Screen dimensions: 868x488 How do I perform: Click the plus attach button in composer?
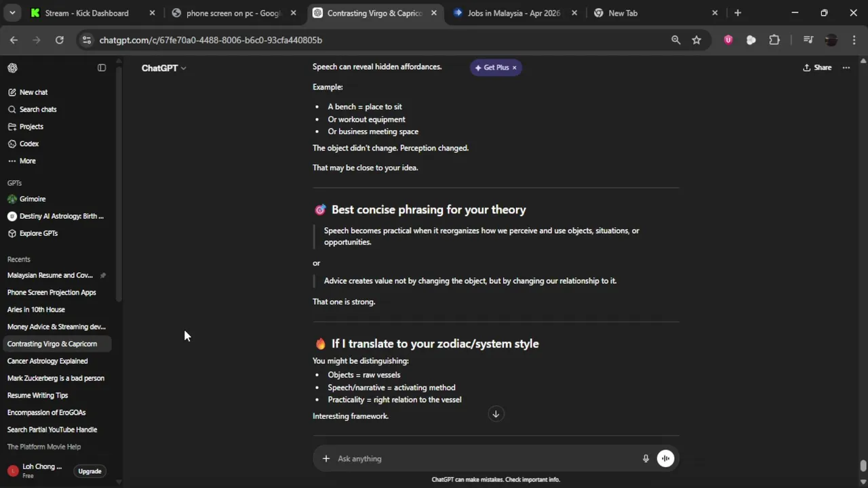tap(325, 459)
